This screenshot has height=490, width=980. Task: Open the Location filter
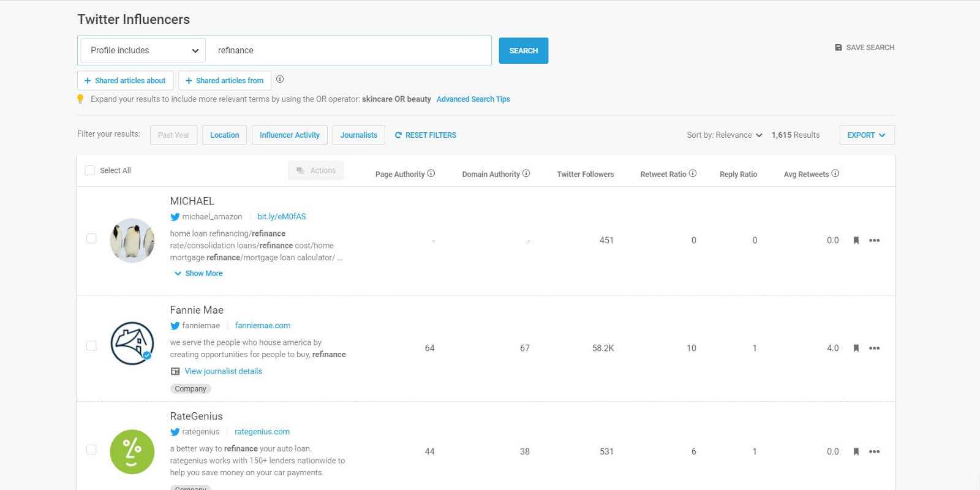coord(225,135)
